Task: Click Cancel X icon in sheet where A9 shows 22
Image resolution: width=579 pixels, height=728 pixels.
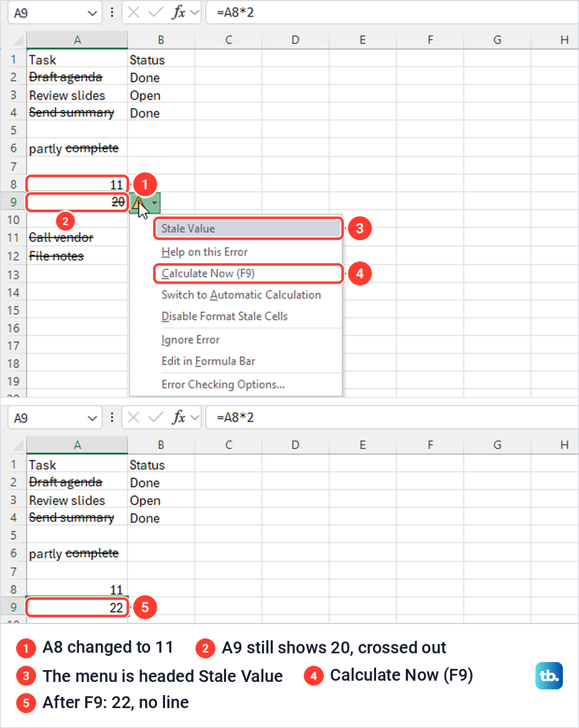Action: point(133,418)
